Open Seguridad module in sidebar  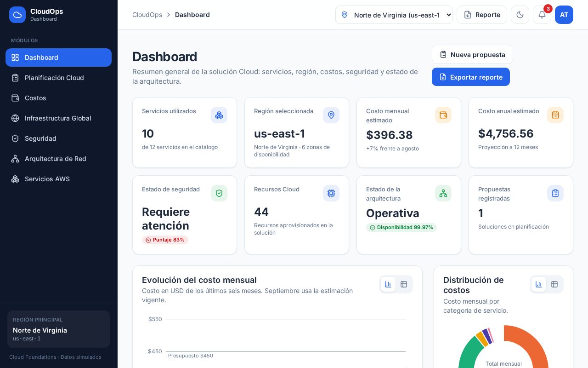click(x=58, y=138)
